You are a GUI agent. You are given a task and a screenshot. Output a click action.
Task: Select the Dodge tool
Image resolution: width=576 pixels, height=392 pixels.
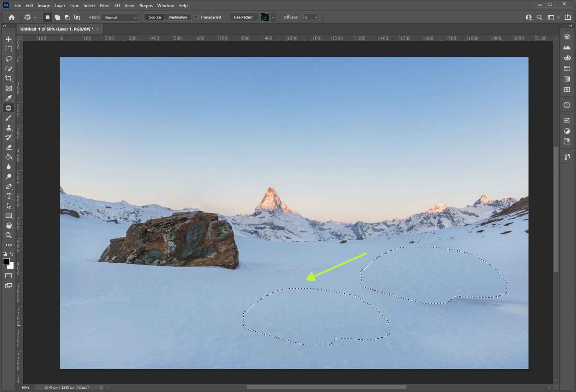pos(9,177)
